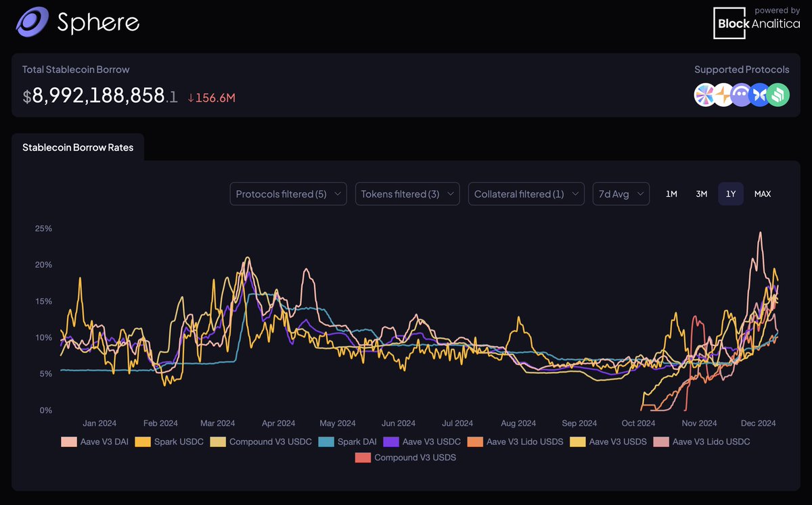
Task: Click the Spark USDC color swatch
Action: click(143, 441)
